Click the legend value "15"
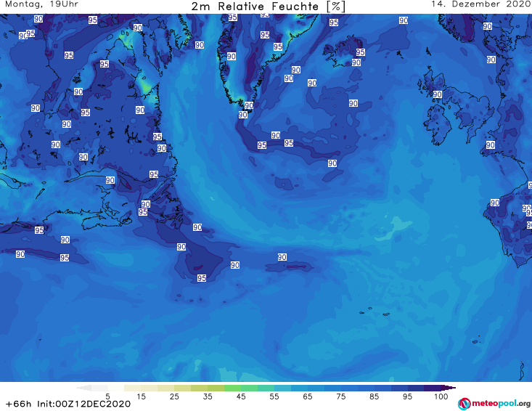This screenshot has width=532, height=411. [141, 396]
